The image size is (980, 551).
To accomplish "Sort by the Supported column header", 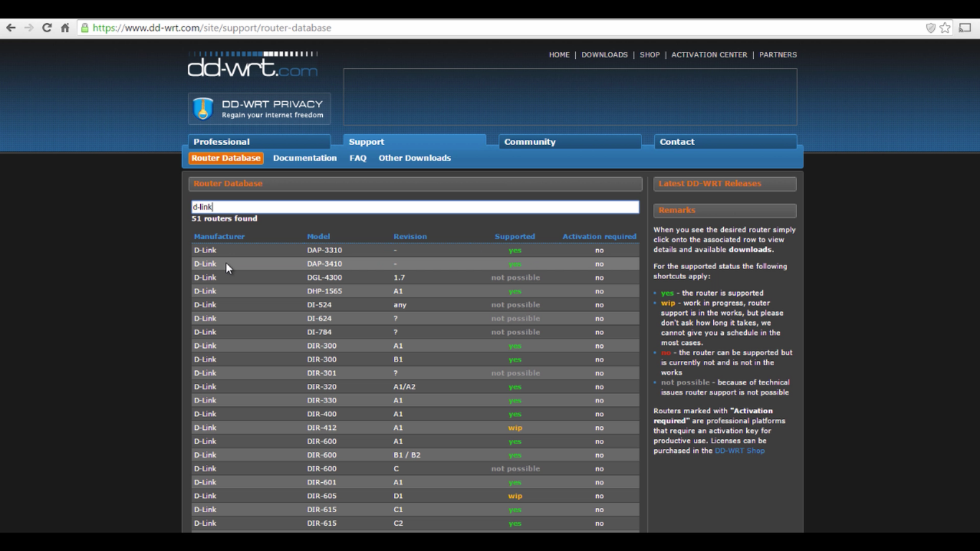I will coord(514,236).
